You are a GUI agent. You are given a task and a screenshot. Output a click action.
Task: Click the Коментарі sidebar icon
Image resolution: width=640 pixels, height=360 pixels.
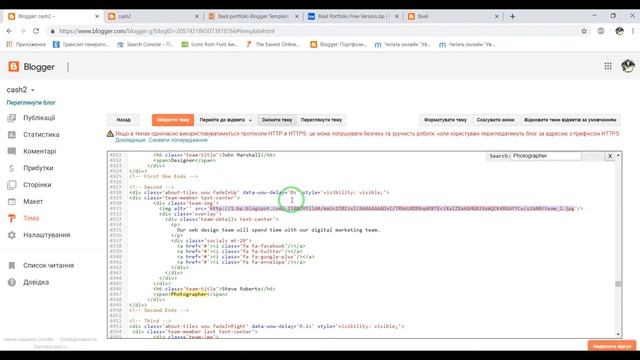(x=12, y=151)
